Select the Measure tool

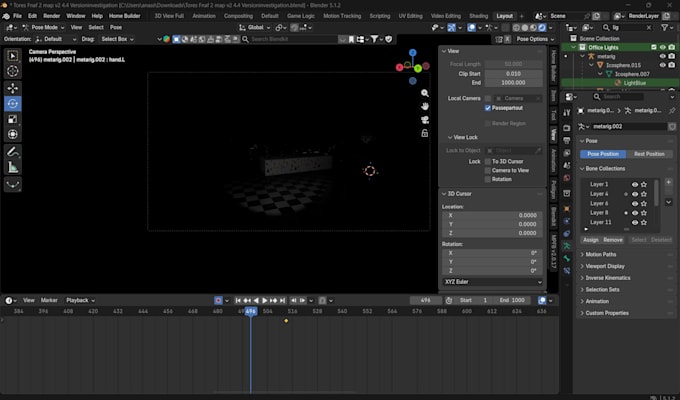click(x=13, y=167)
